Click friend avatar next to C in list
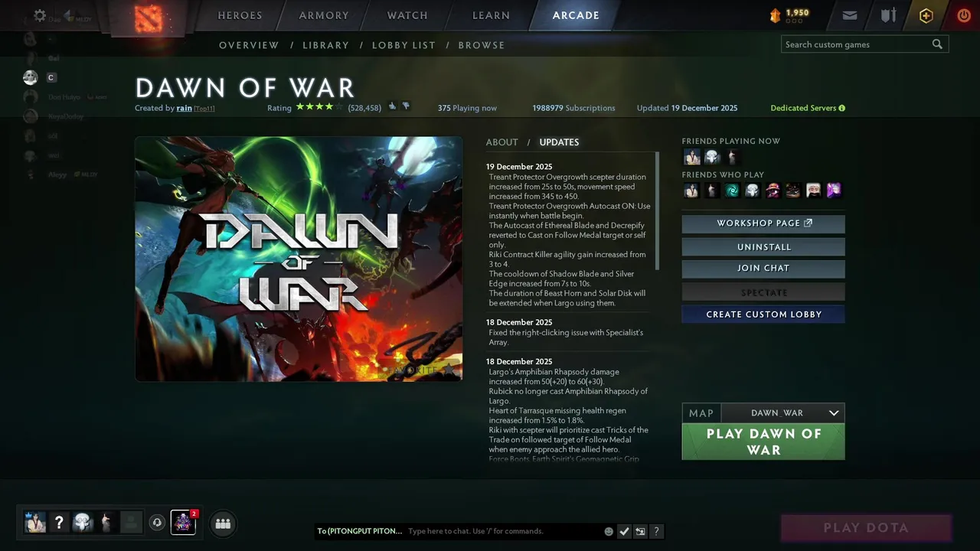980x551 pixels. 30,77
